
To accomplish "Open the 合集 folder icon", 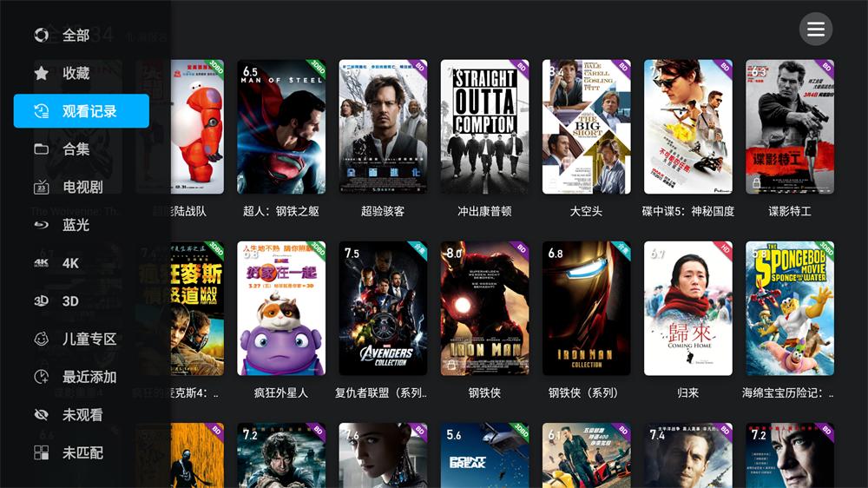I will [x=42, y=149].
